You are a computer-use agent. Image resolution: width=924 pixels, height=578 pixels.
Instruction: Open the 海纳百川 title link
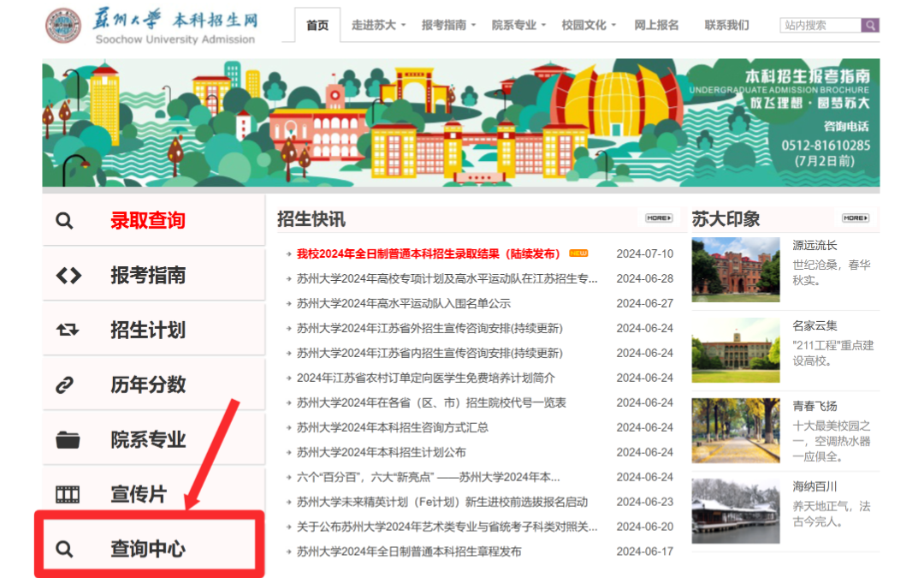tap(814, 486)
